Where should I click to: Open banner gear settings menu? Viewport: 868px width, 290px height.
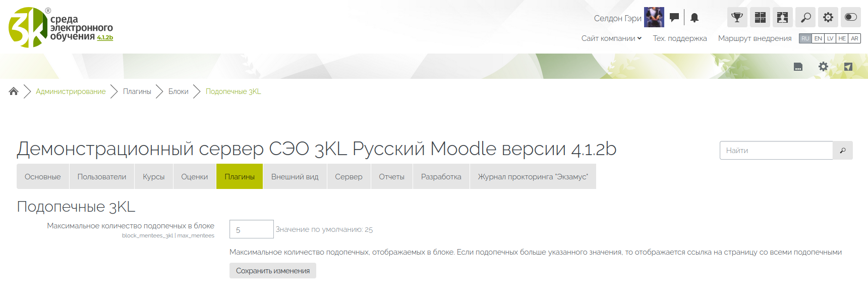(x=823, y=67)
